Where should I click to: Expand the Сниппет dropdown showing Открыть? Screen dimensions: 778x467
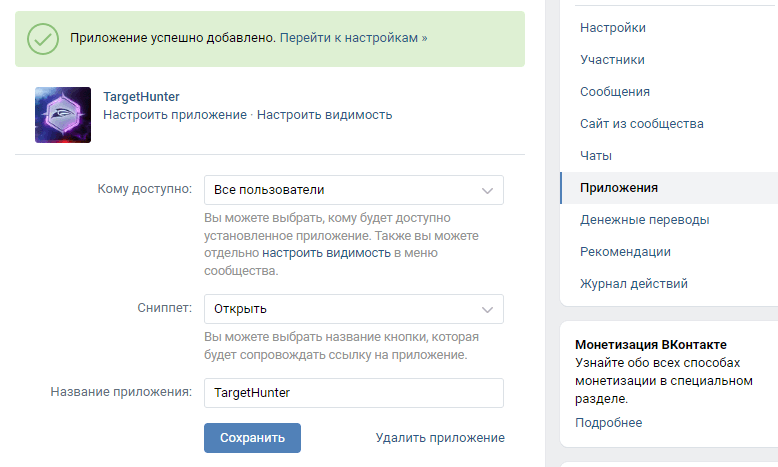[x=354, y=309]
